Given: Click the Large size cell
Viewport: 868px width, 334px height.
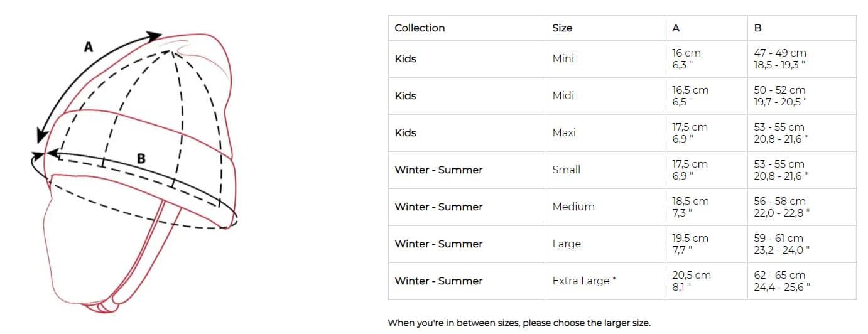Looking at the screenshot, I should (605, 244).
